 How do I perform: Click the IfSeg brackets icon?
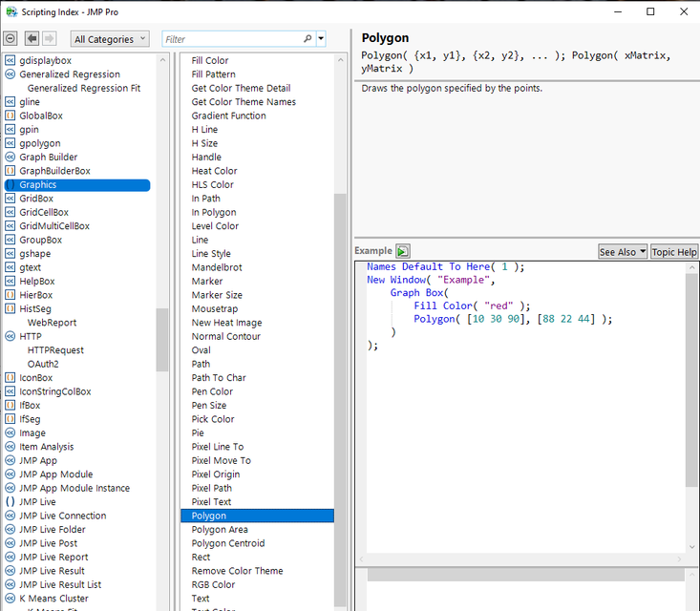(x=10, y=419)
